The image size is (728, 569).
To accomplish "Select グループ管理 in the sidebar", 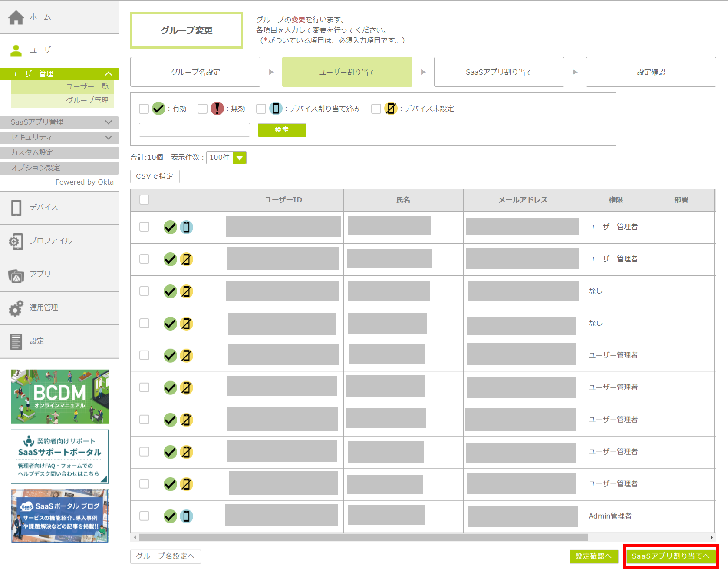I will tap(87, 100).
